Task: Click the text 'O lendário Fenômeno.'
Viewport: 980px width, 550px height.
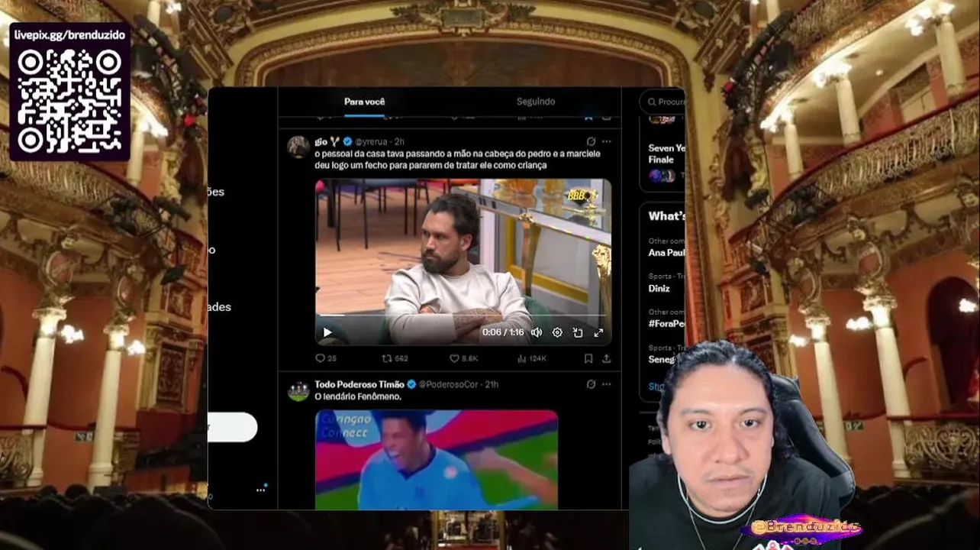Action: click(358, 396)
